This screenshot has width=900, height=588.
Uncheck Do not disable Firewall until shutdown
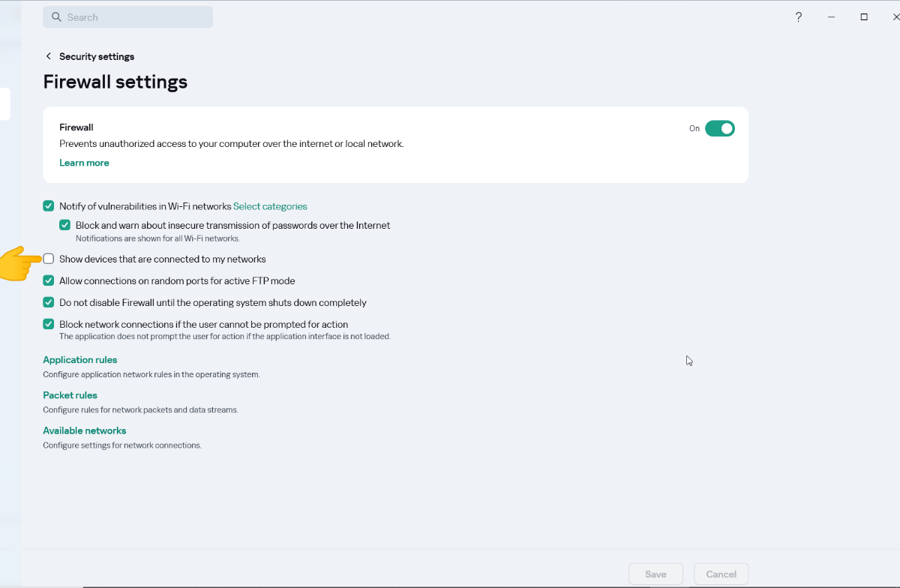[49, 303]
